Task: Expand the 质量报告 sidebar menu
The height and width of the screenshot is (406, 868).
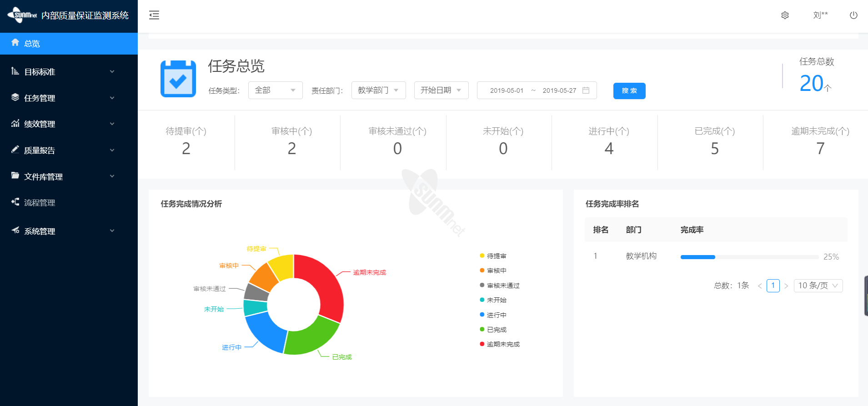Action: pyautogui.click(x=63, y=150)
